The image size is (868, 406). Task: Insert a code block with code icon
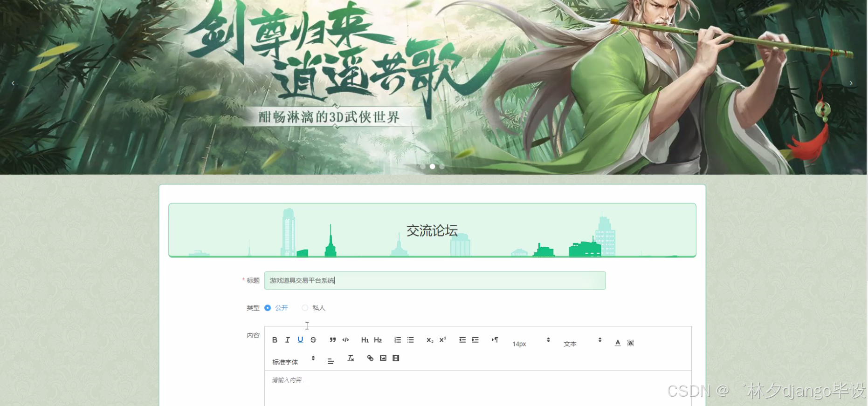point(345,340)
